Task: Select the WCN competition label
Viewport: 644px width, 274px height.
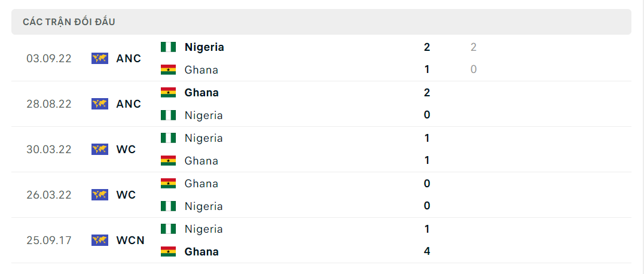Action: [130, 240]
